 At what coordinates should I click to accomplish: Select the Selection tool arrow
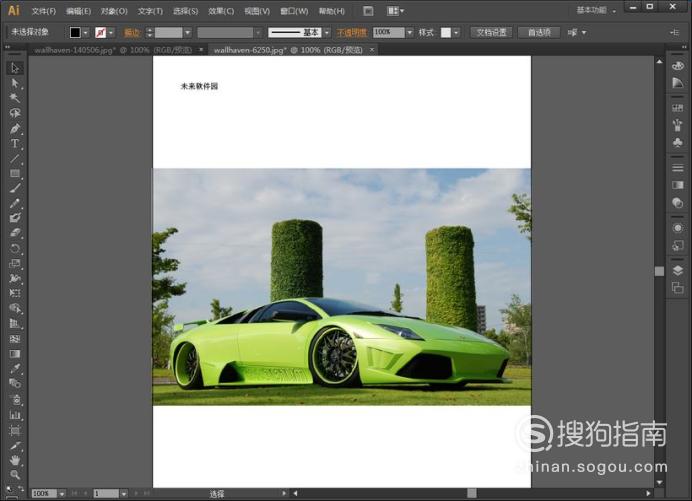(x=15, y=68)
